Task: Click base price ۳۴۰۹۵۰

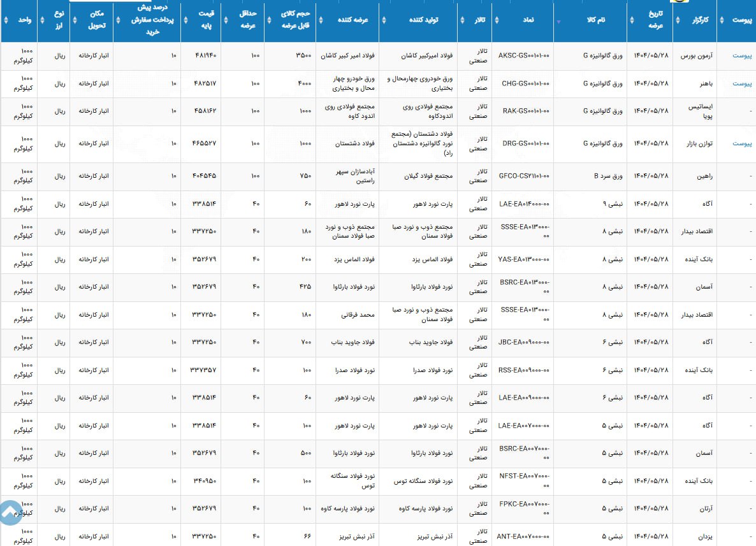Action: (x=205, y=481)
